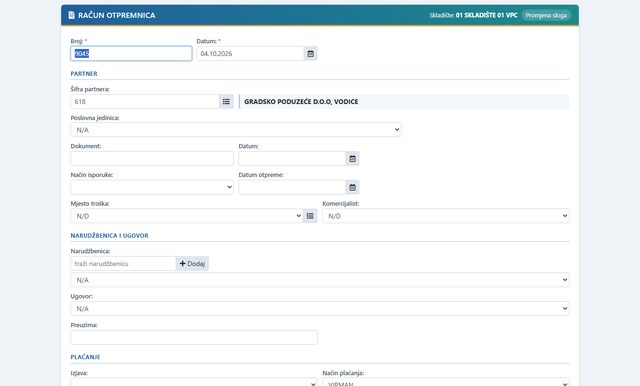
Task: Open partner lookup list icon
Action: point(226,102)
